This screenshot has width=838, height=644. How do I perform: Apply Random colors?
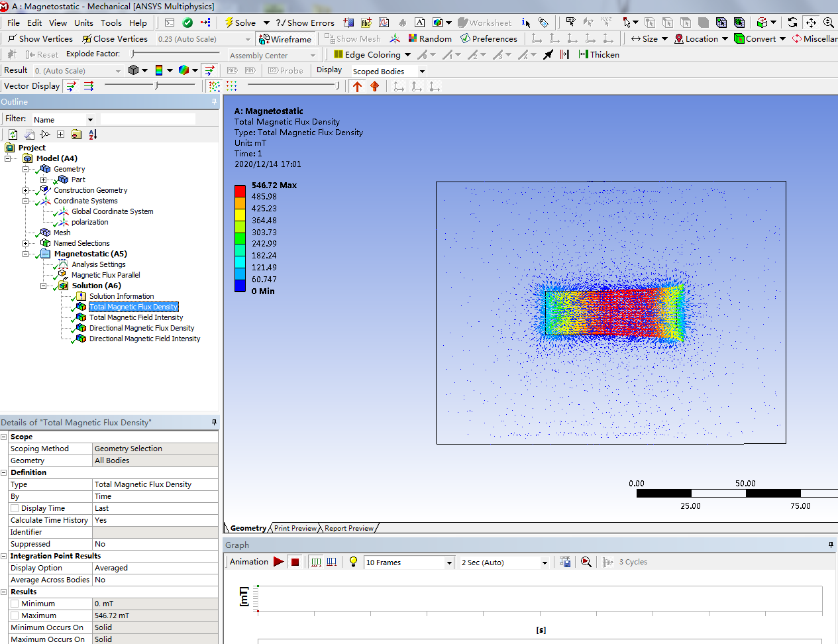[430, 38]
